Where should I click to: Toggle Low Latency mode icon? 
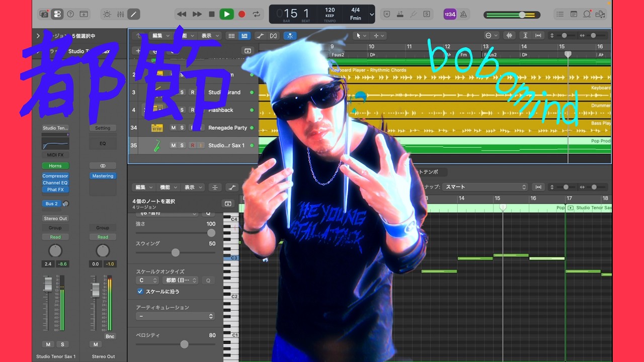[x=400, y=14]
